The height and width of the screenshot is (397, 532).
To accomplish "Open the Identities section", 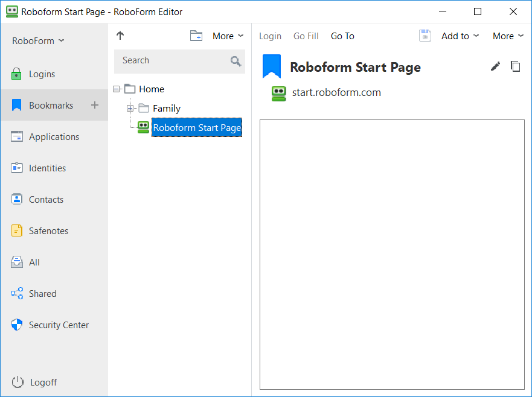I will point(54,168).
